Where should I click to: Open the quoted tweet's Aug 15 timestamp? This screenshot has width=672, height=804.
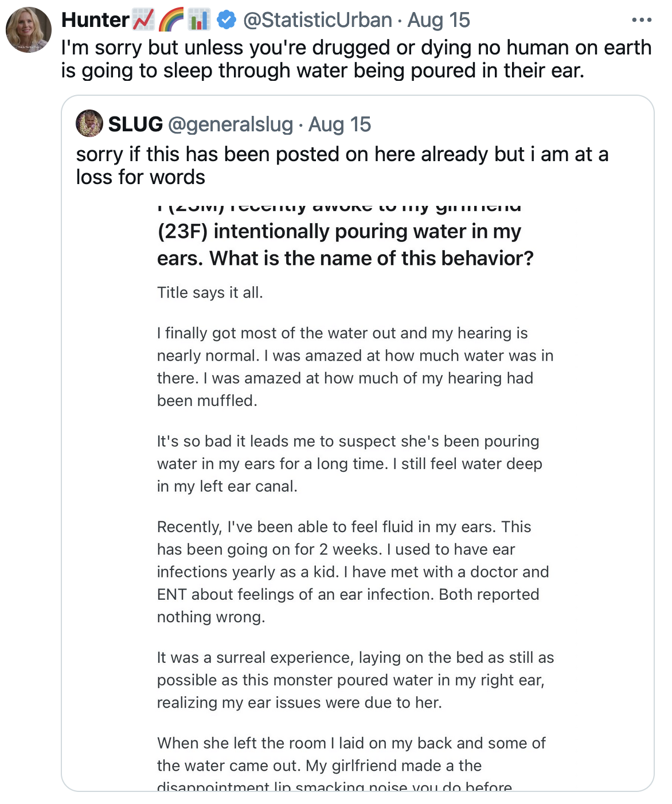pyautogui.click(x=339, y=124)
